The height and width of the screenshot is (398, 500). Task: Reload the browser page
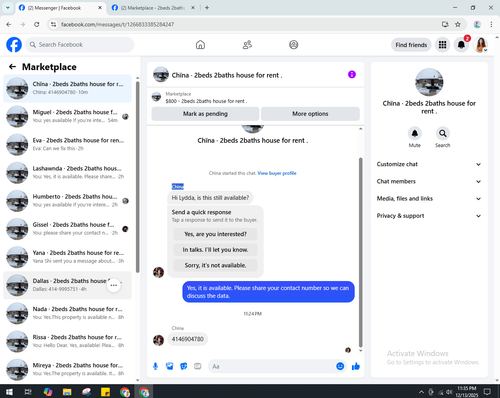tap(37, 24)
